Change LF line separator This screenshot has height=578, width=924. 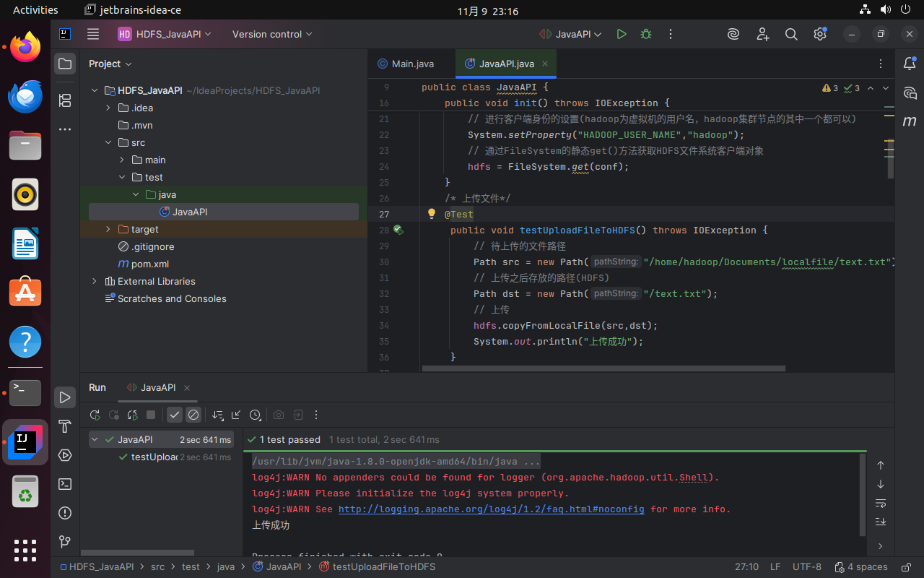pos(775,567)
